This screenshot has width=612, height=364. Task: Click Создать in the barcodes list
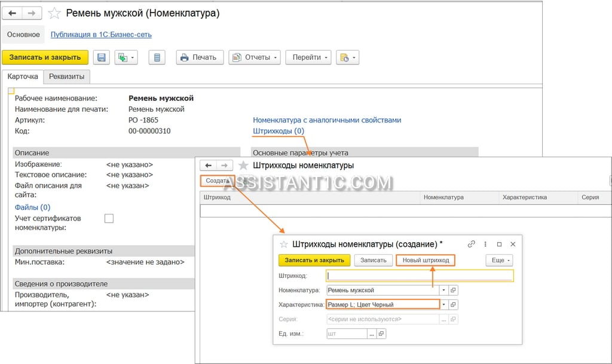[x=218, y=181]
